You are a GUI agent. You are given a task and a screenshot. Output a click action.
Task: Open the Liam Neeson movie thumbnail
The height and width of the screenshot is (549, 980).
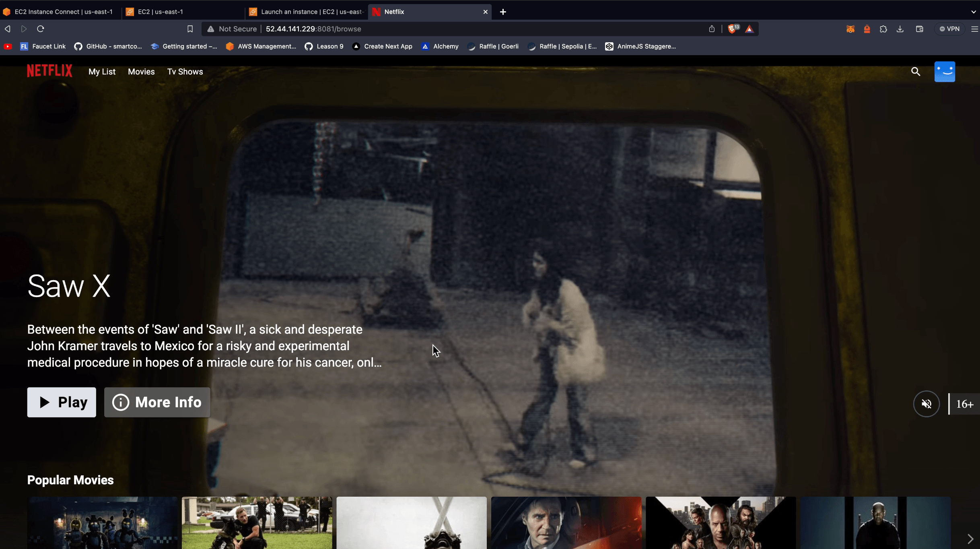[x=566, y=523]
